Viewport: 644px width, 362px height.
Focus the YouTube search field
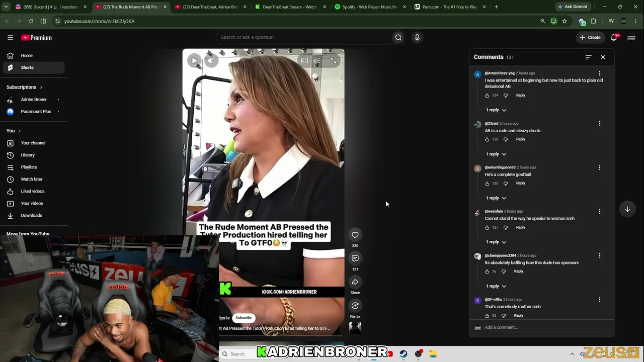[303, 37]
